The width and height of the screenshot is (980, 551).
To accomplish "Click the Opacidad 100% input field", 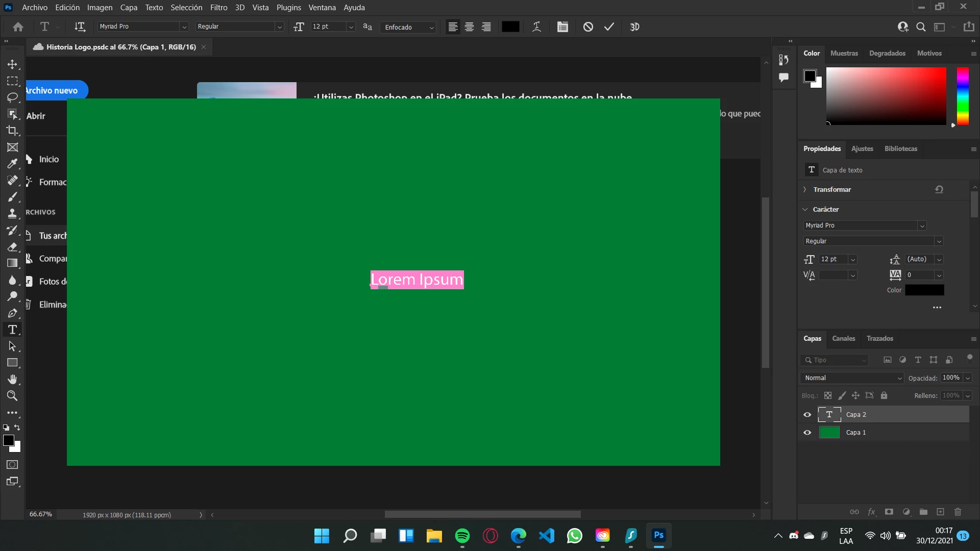I will click(x=951, y=378).
